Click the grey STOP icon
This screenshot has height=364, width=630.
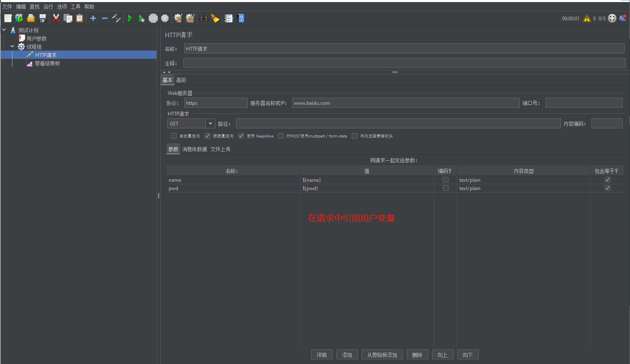pos(153,18)
